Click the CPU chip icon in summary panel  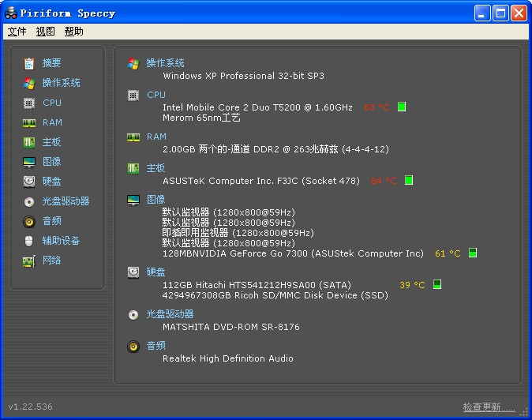pyautogui.click(x=133, y=96)
